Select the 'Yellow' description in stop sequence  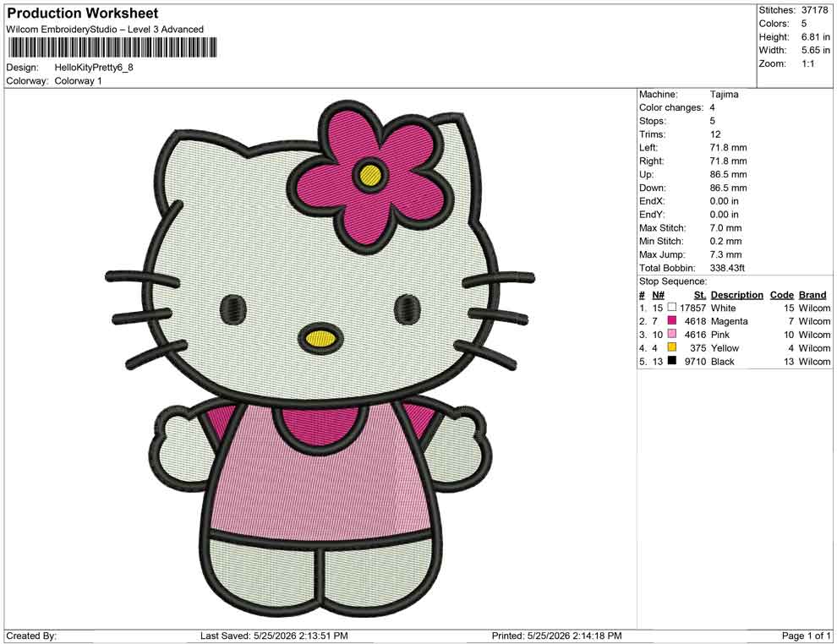[x=725, y=348]
